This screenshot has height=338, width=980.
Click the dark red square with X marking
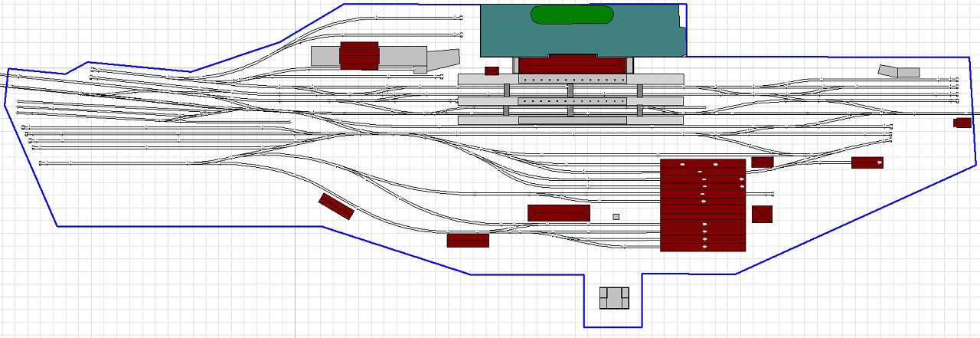[762, 214]
